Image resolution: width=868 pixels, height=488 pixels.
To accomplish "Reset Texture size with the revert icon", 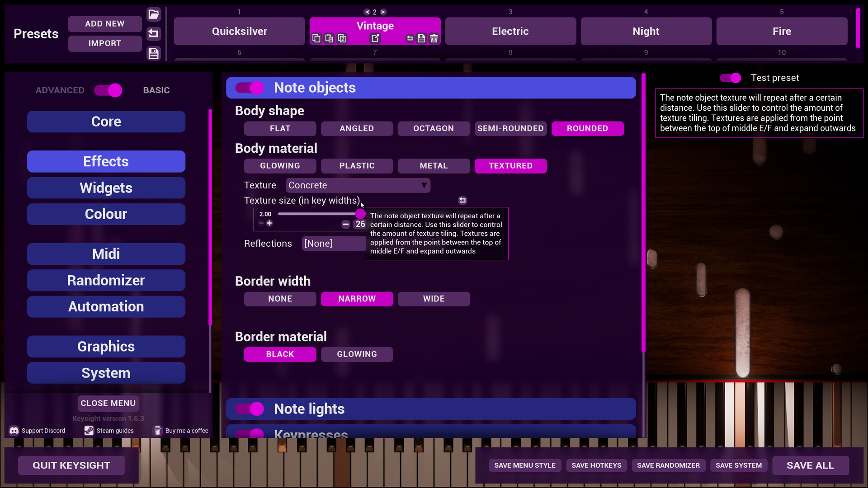I will [x=462, y=200].
